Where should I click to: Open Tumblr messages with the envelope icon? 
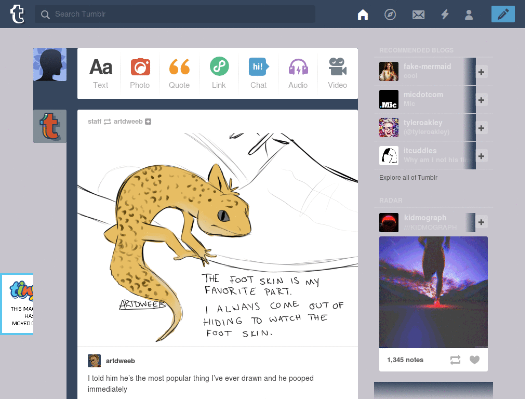pyautogui.click(x=418, y=14)
